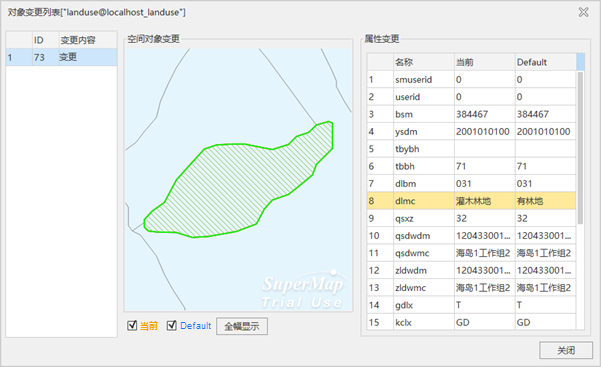Click the 变更内容 column header
Viewport: 601px width, 367px height.
[x=88, y=40]
